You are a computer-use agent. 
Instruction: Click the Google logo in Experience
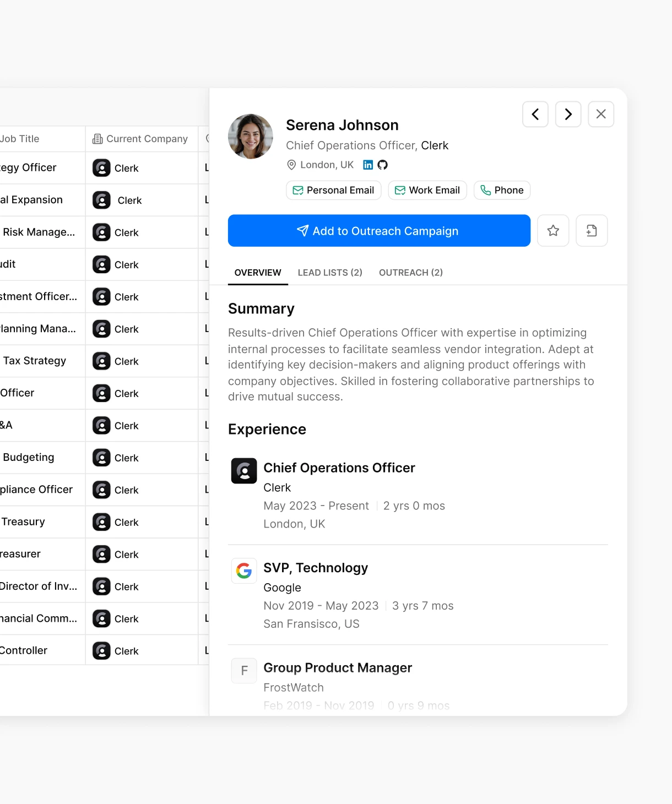[x=244, y=571]
